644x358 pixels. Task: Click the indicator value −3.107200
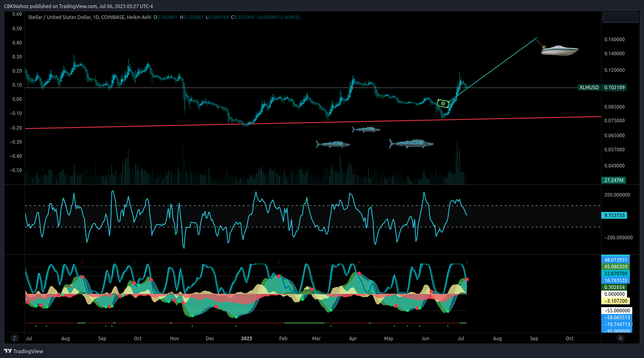click(x=616, y=301)
